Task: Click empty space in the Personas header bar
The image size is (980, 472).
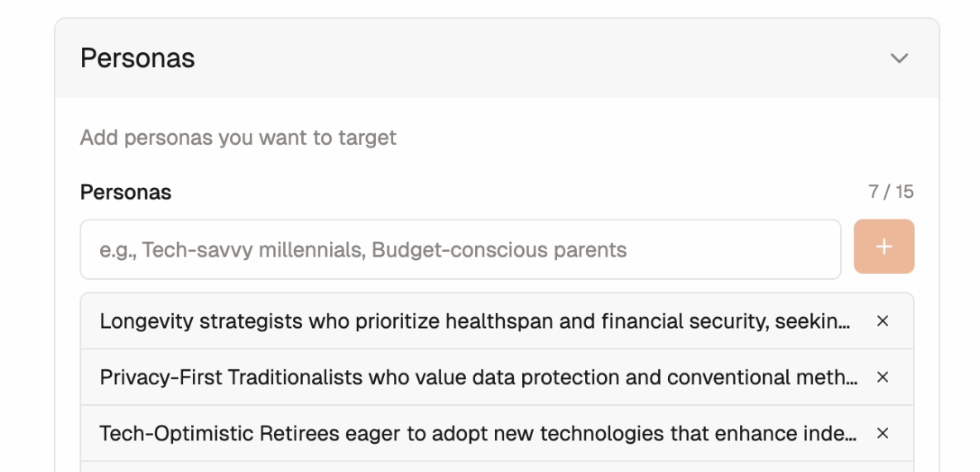Action: click(538, 59)
